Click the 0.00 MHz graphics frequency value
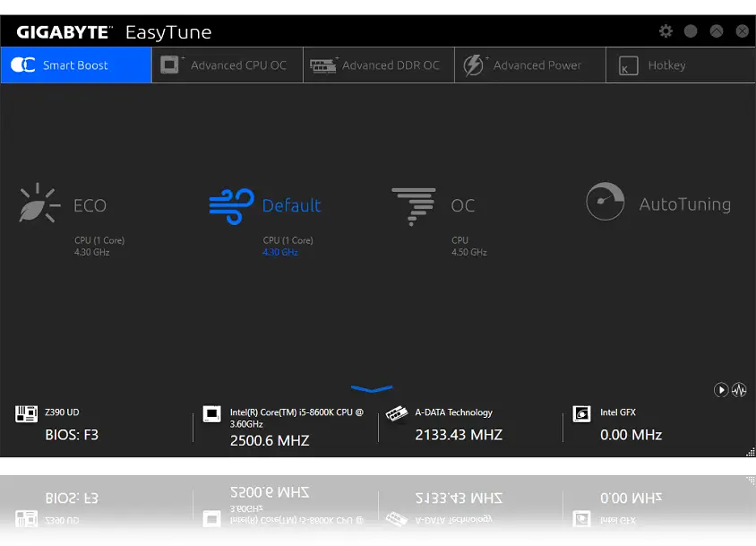Screen dimensions: 756x546 631,435
